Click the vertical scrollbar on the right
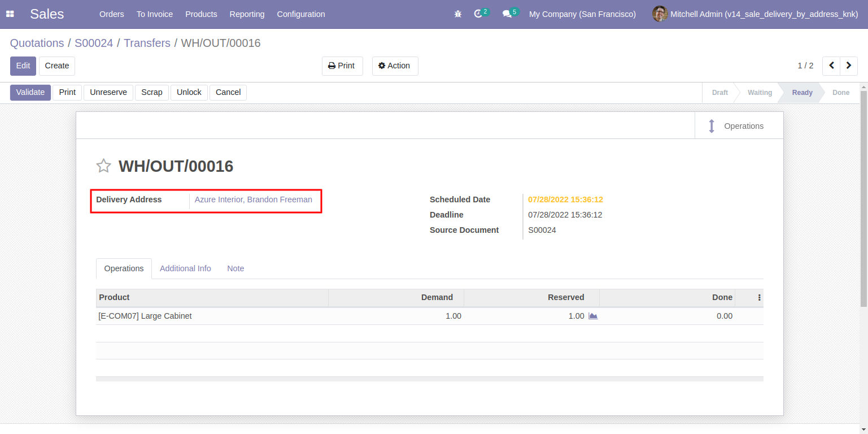The image size is (868, 434). click(x=863, y=198)
